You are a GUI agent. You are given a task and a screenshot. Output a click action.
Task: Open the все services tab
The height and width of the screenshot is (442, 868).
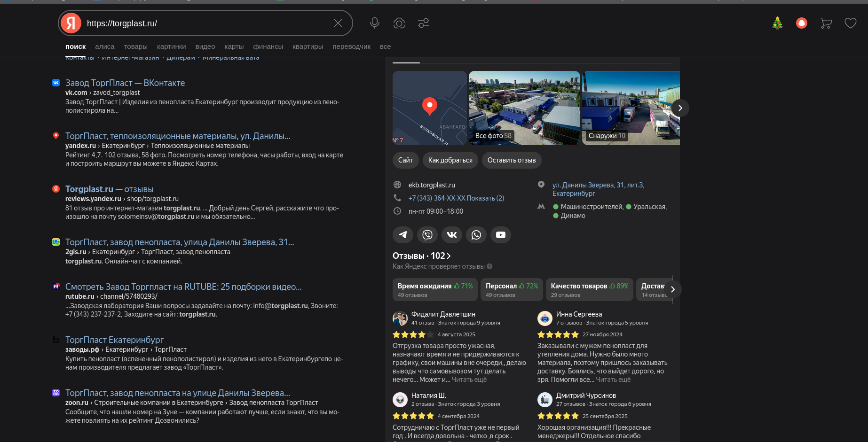(x=386, y=47)
